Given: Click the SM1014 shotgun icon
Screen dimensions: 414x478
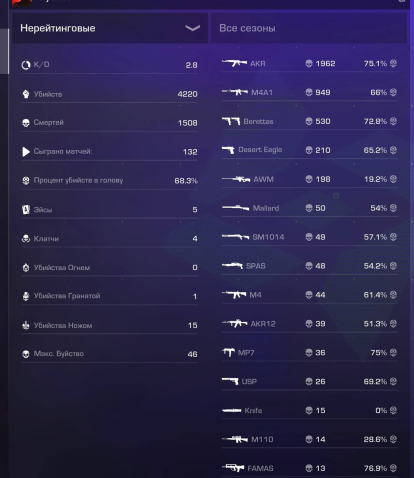Looking at the screenshot, I should (x=235, y=237).
